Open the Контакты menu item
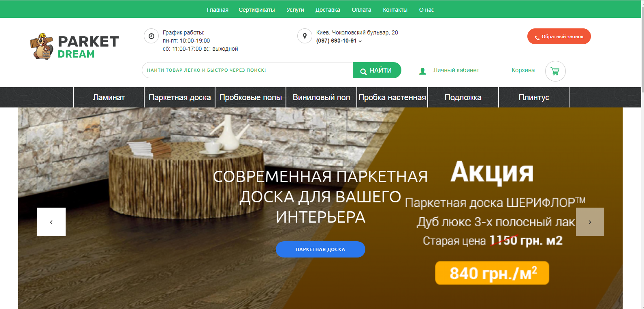The image size is (644, 309). 395,10
